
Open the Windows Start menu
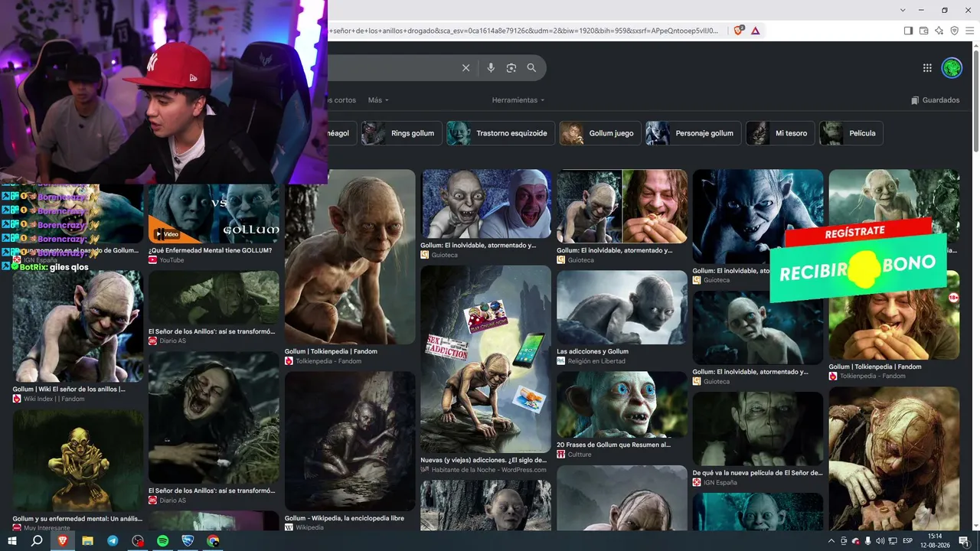pos(12,541)
